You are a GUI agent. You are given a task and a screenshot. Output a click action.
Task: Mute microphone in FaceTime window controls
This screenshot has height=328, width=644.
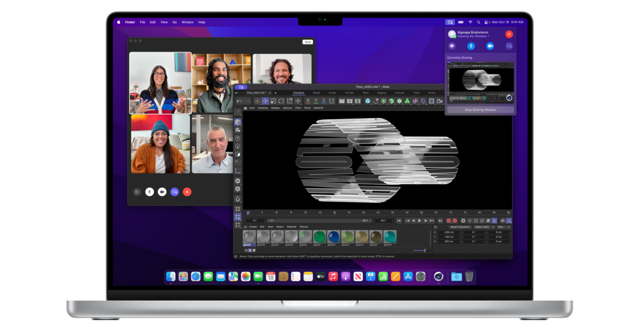[x=149, y=192]
